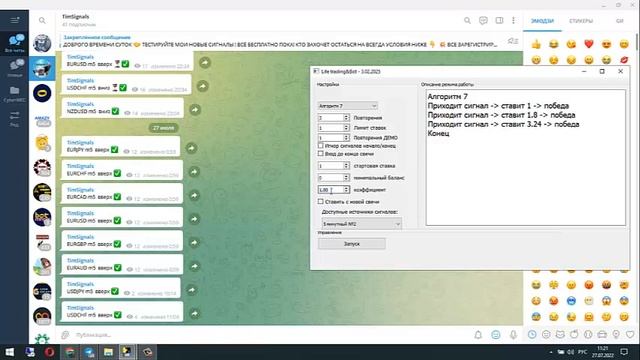The width and height of the screenshot is (640, 360).
Task: Switch to the GIF tab
Action: click(620, 21)
